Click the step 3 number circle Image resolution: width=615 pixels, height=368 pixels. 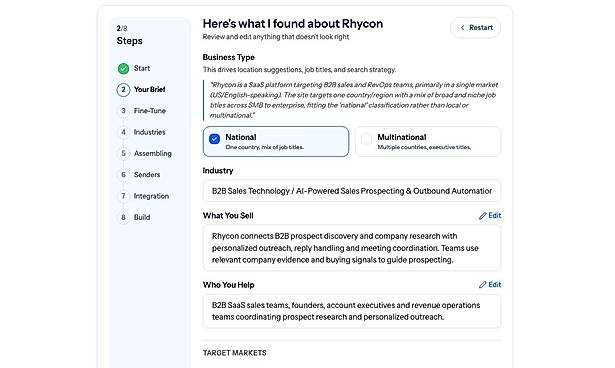tap(123, 111)
